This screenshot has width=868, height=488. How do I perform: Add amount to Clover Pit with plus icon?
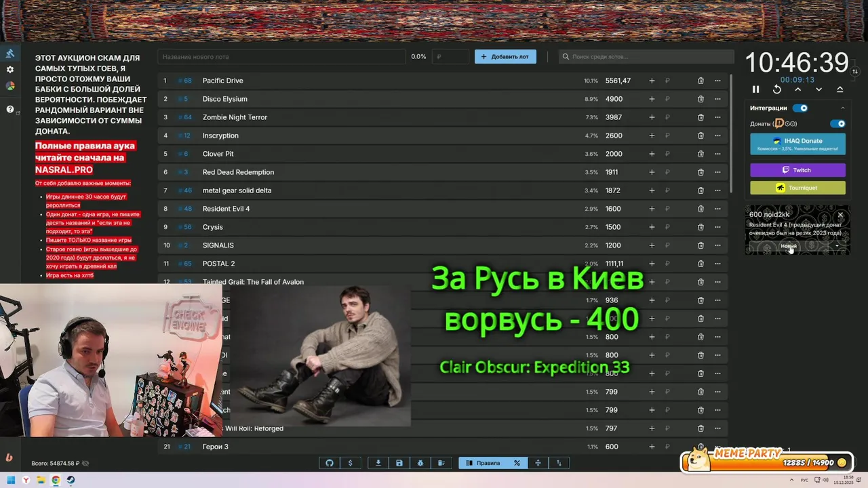click(652, 154)
